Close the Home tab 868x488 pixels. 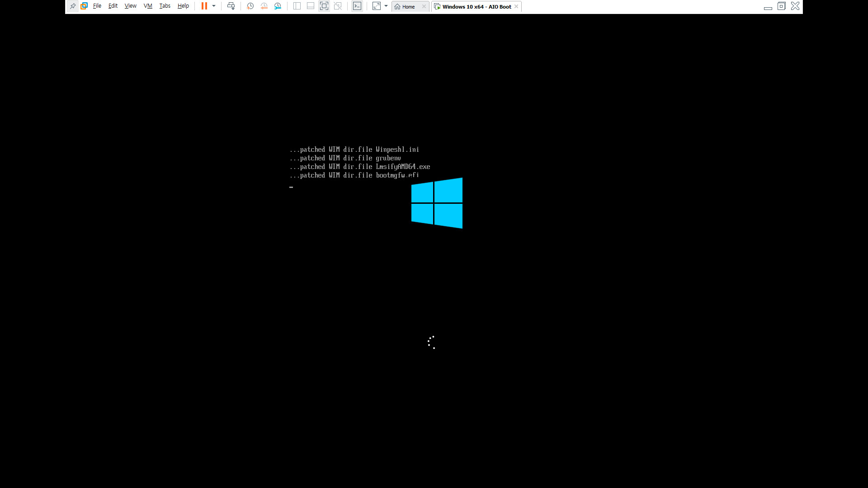pos(424,7)
